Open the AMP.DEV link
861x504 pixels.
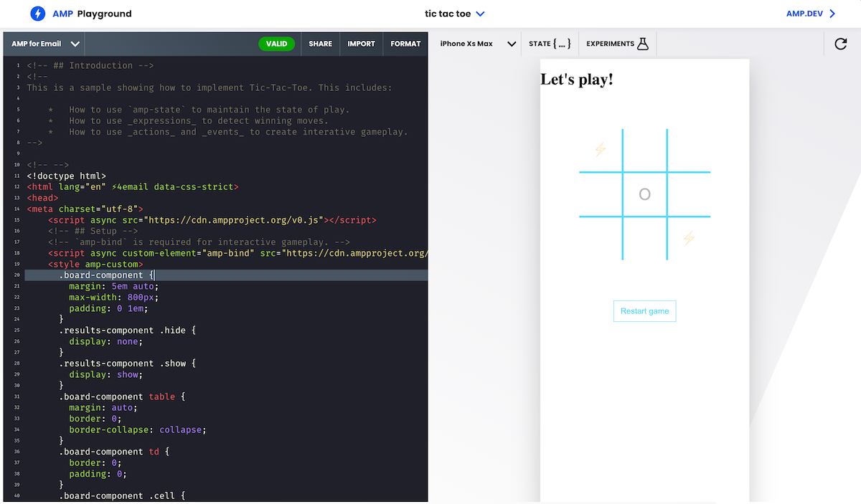(x=804, y=13)
